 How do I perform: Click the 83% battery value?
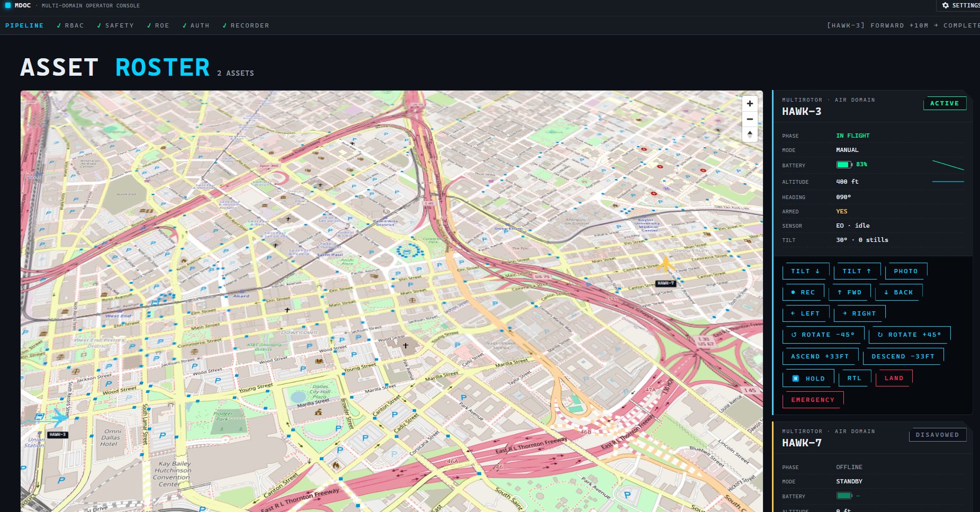(862, 165)
